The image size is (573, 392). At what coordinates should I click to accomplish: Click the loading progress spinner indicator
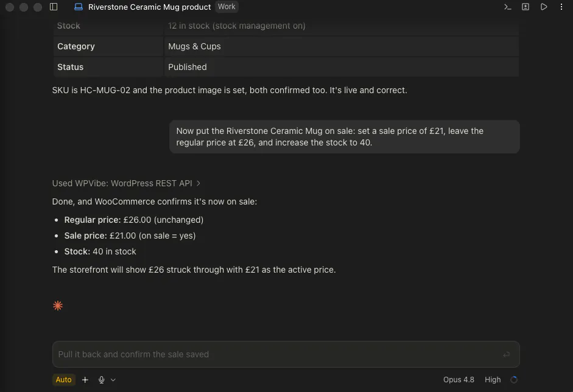coord(514,380)
